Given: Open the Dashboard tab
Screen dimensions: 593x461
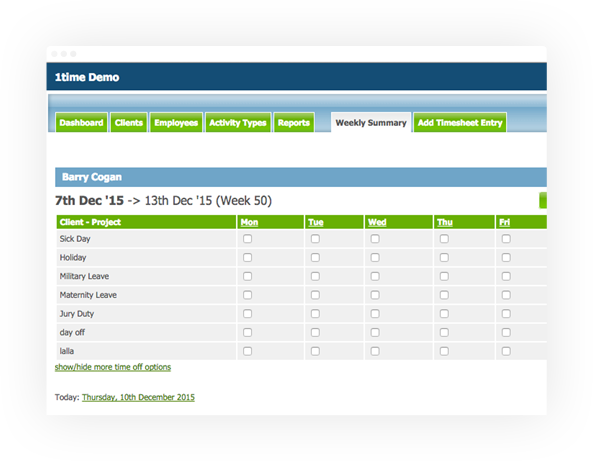Looking at the screenshot, I should [81, 123].
